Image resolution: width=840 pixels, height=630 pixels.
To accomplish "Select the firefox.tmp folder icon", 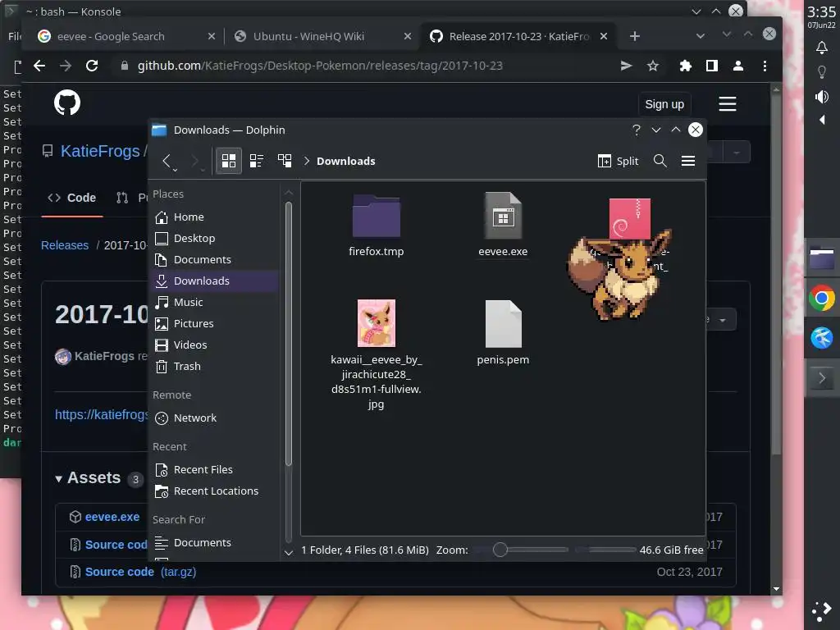I will pos(376,216).
